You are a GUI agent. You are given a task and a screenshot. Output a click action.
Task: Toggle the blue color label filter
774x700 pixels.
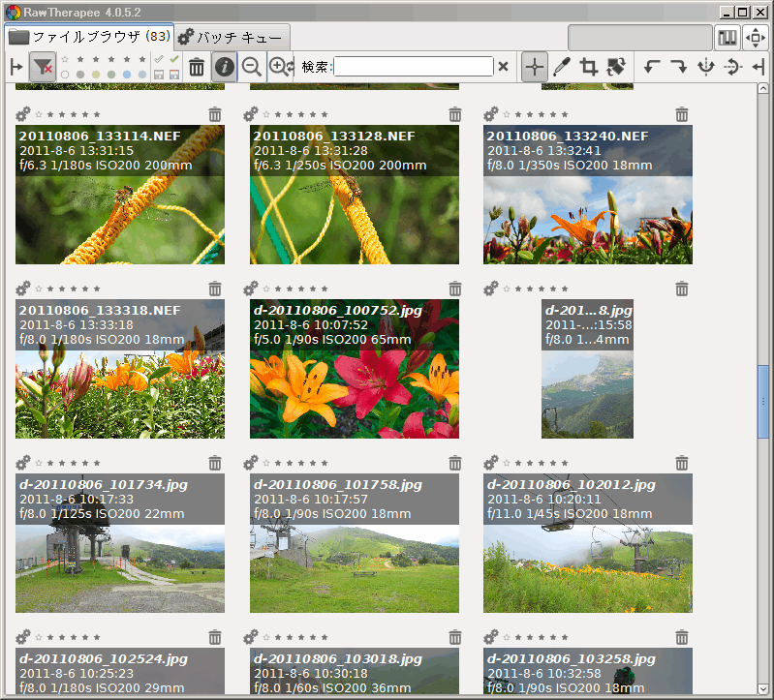coord(127,75)
